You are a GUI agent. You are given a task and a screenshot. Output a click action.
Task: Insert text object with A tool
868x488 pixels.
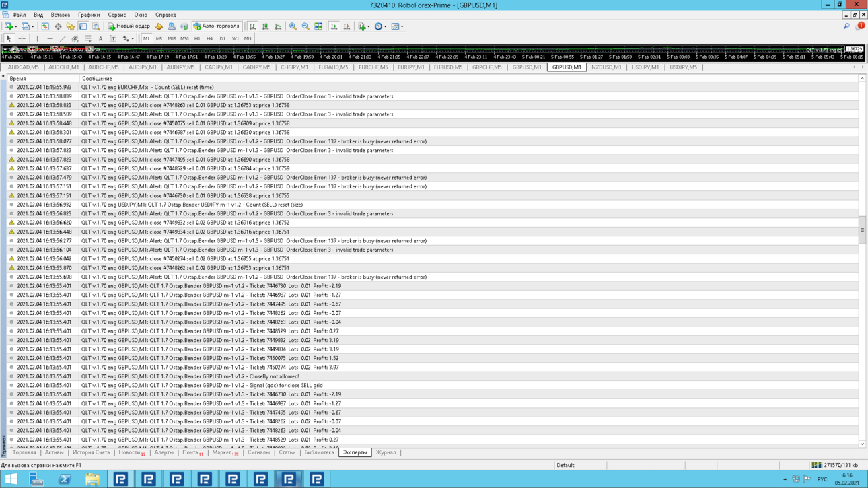click(100, 38)
